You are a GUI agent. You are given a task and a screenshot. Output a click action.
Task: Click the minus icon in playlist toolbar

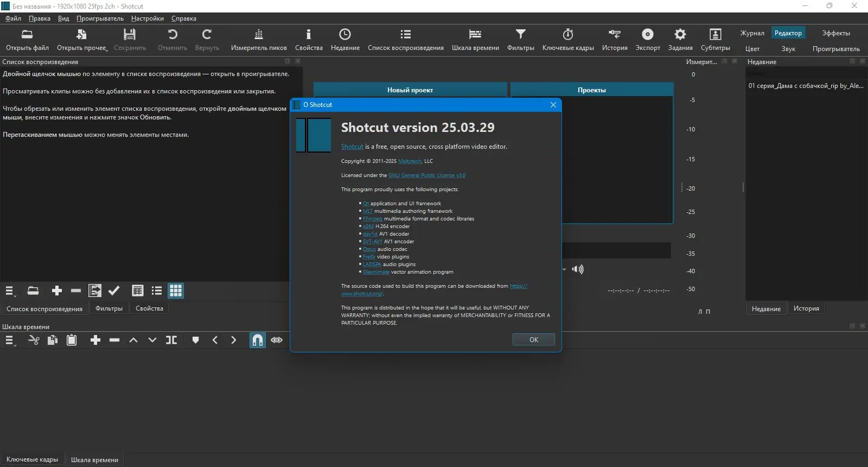(x=76, y=291)
